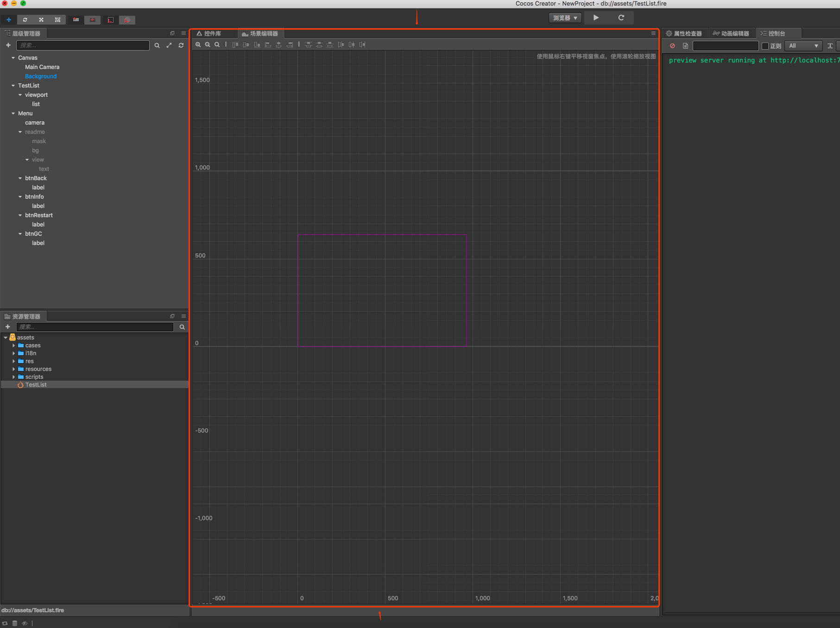Distribute nodes by bottom edges

click(330, 44)
